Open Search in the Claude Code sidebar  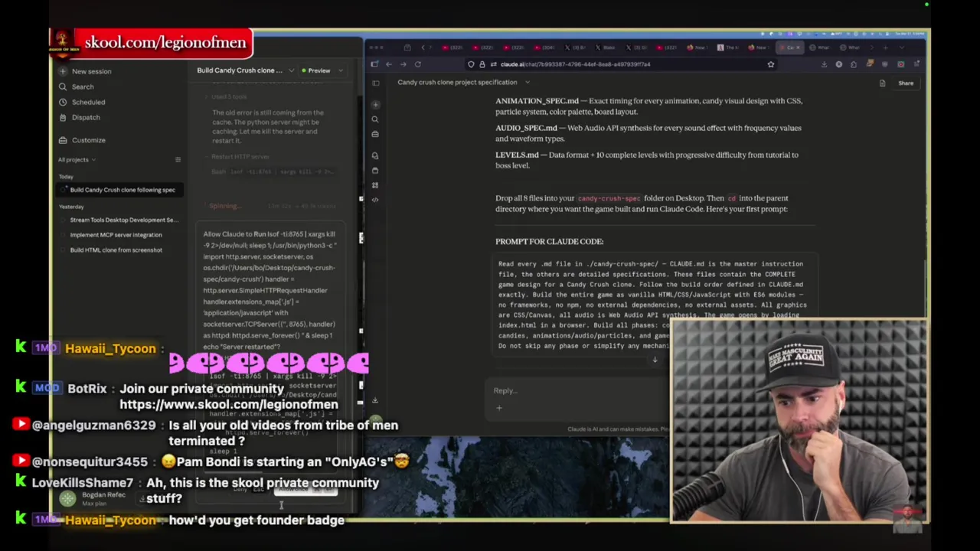tap(76, 86)
